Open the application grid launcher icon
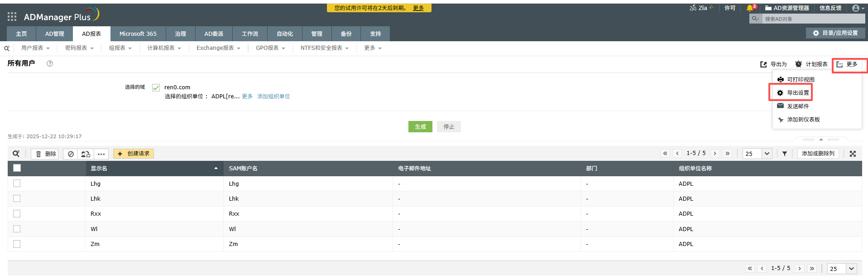Screen dimensions: 868x280 coord(12,17)
